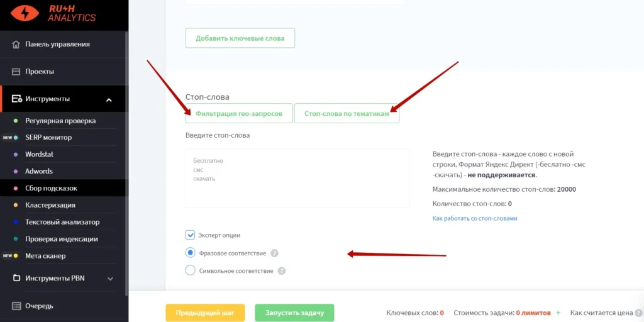This screenshot has height=322, width=644.
Task: Click Фильтрация гео-запросов button
Action: 239,113
